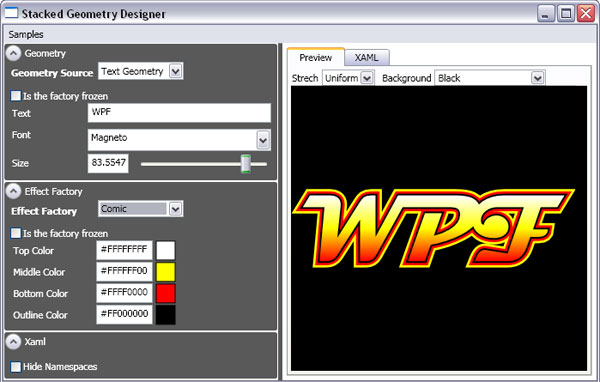
Task: Switch to the Preview tab
Action: pyautogui.click(x=316, y=57)
